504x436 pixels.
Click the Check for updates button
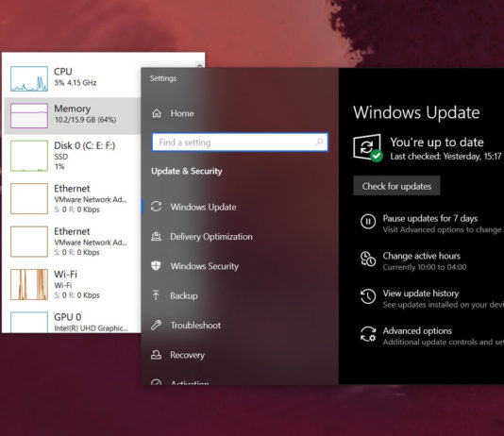396,186
